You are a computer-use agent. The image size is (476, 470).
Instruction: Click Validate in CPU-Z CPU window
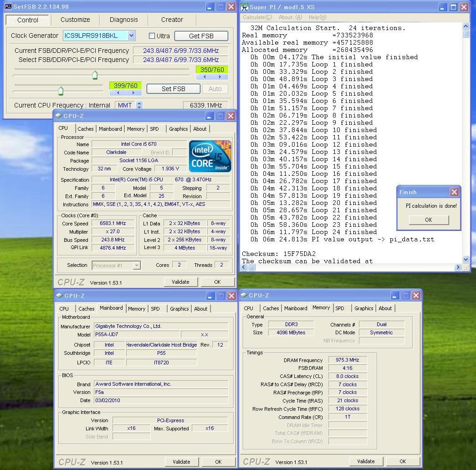pos(181,282)
